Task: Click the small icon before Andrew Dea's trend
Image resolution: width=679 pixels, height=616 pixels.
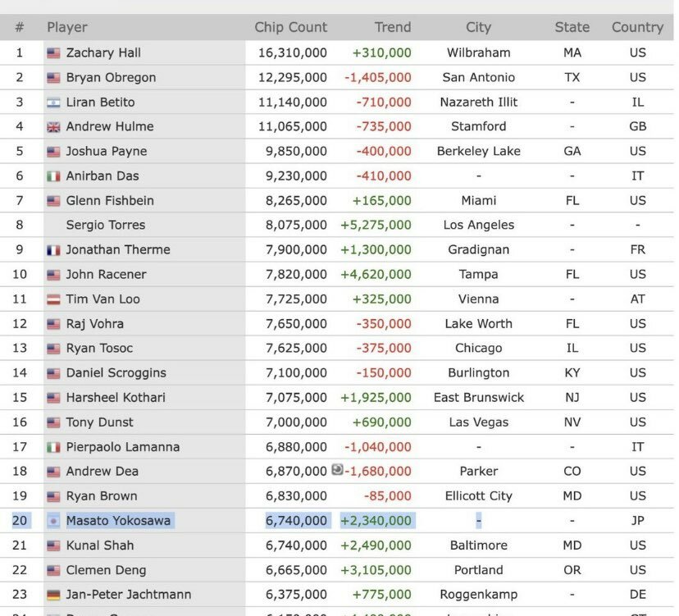Action: [x=336, y=470]
